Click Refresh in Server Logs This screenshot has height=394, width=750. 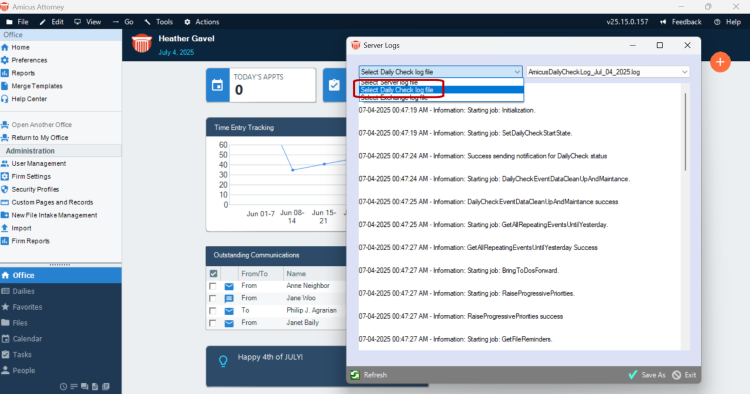tap(369, 375)
